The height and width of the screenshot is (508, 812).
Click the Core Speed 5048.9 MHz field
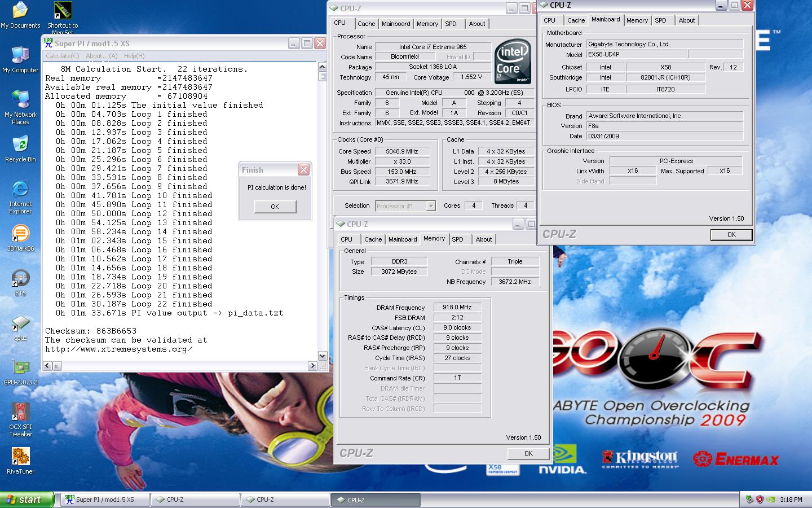tap(401, 151)
